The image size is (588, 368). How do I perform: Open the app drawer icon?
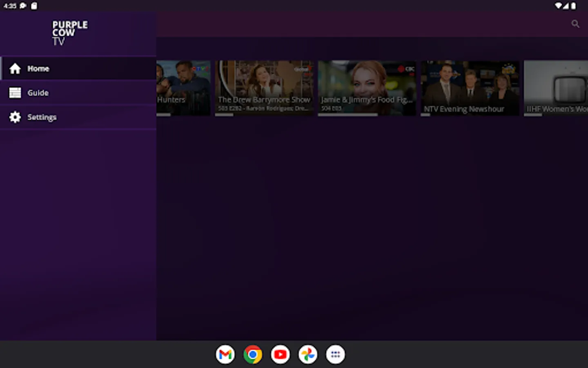pos(335,355)
